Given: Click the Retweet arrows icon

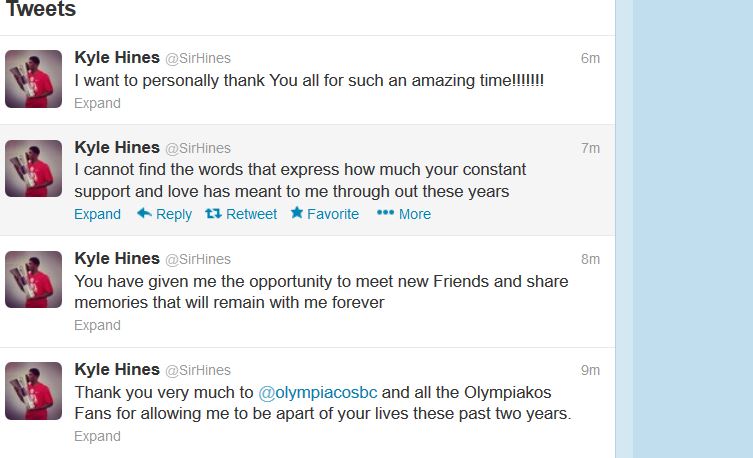Looking at the screenshot, I should [x=213, y=213].
